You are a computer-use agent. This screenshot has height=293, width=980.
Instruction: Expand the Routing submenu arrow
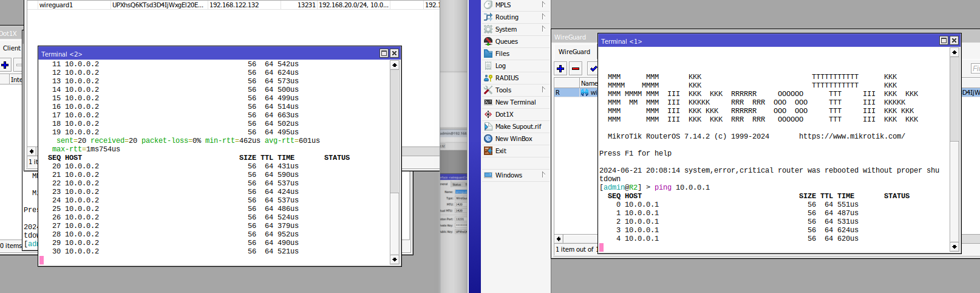(543, 17)
